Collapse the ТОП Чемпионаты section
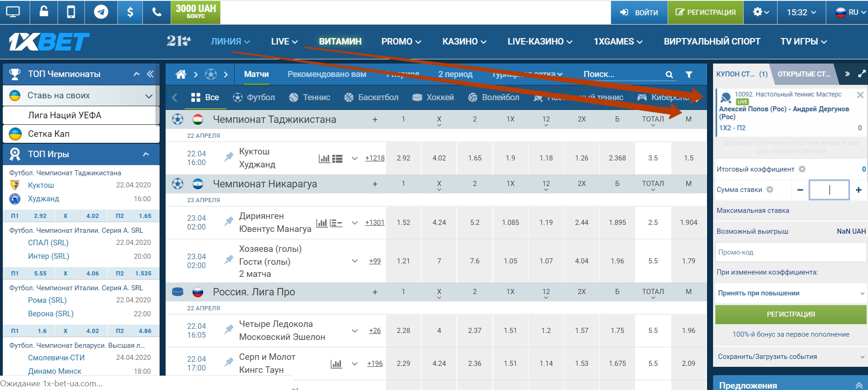 point(136,74)
